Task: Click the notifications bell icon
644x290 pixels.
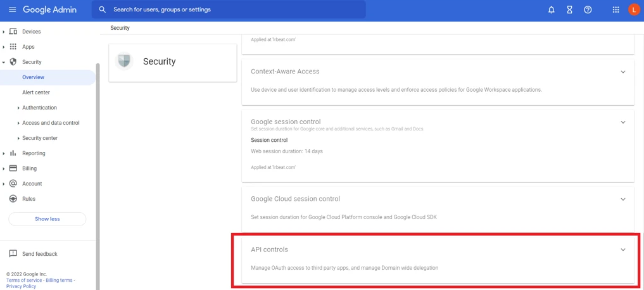Action: pos(551,9)
